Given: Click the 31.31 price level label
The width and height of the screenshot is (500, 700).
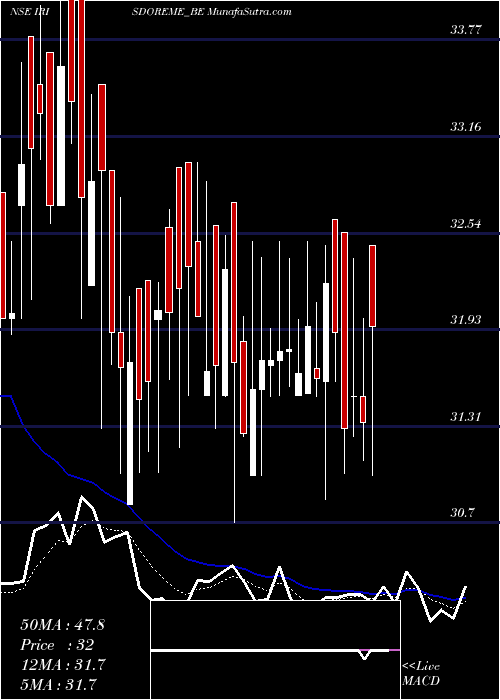Looking at the screenshot, I should [x=466, y=417].
